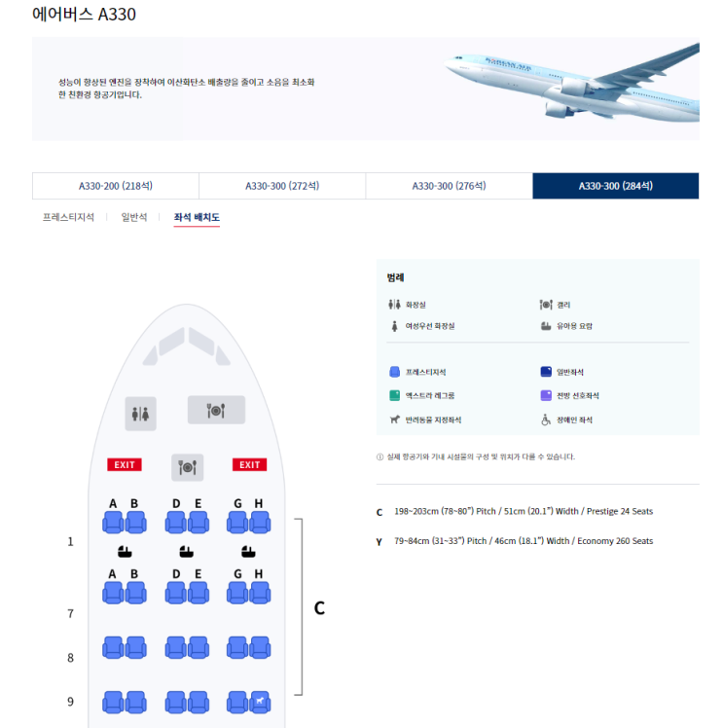This screenshot has height=728, width=723.
Task: Select Prestige seat 1A
Action: click(113, 523)
